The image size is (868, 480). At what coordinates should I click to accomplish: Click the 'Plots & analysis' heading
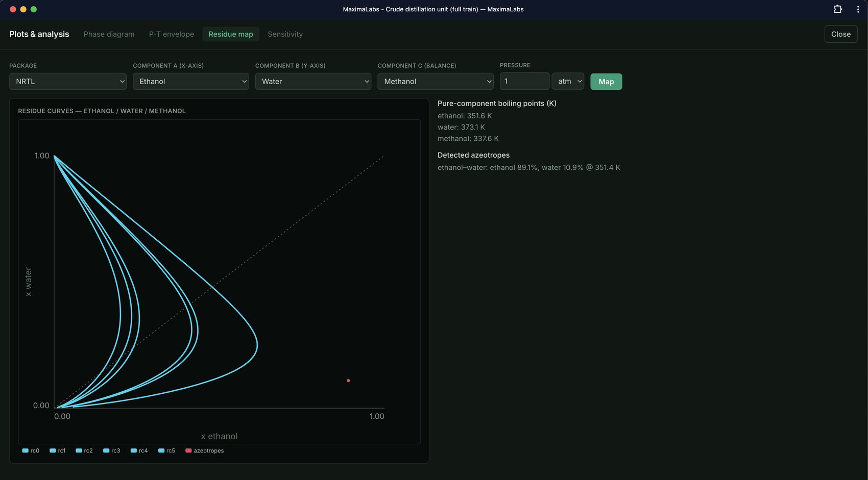pos(39,34)
